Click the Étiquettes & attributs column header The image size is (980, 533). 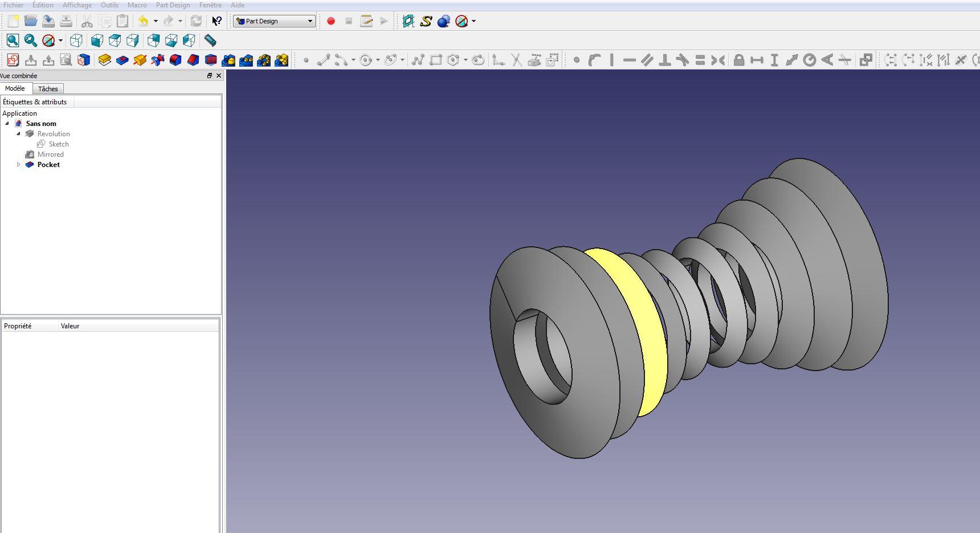pyautogui.click(x=37, y=102)
